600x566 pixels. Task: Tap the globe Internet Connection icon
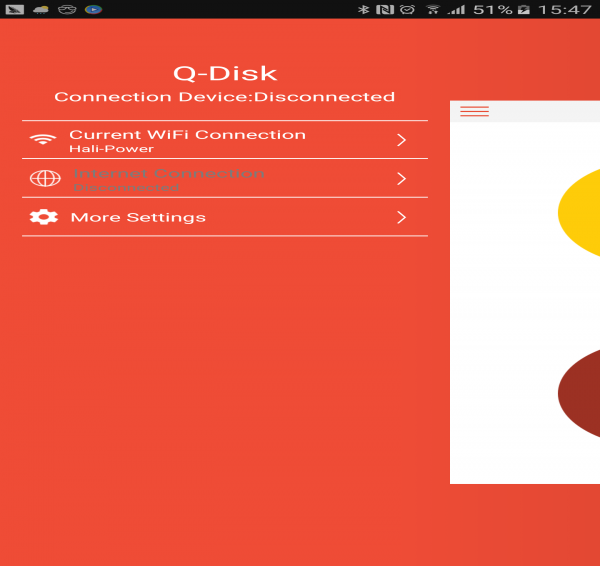click(x=45, y=178)
